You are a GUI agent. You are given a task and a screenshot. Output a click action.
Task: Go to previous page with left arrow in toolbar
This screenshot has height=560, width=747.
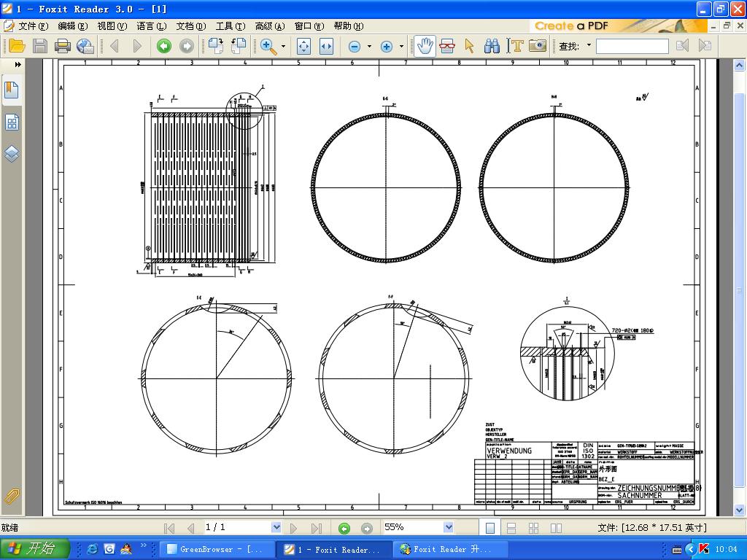[x=115, y=46]
